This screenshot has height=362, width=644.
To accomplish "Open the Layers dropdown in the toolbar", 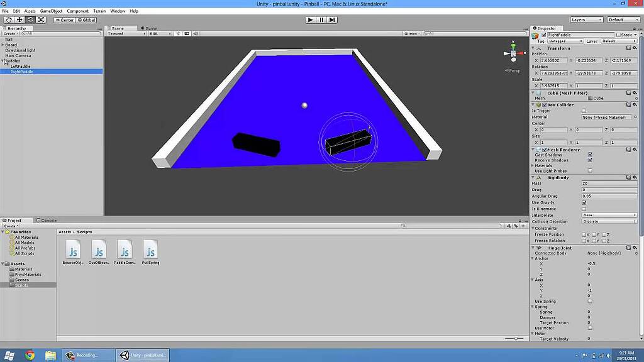I will pyautogui.click(x=585, y=19).
